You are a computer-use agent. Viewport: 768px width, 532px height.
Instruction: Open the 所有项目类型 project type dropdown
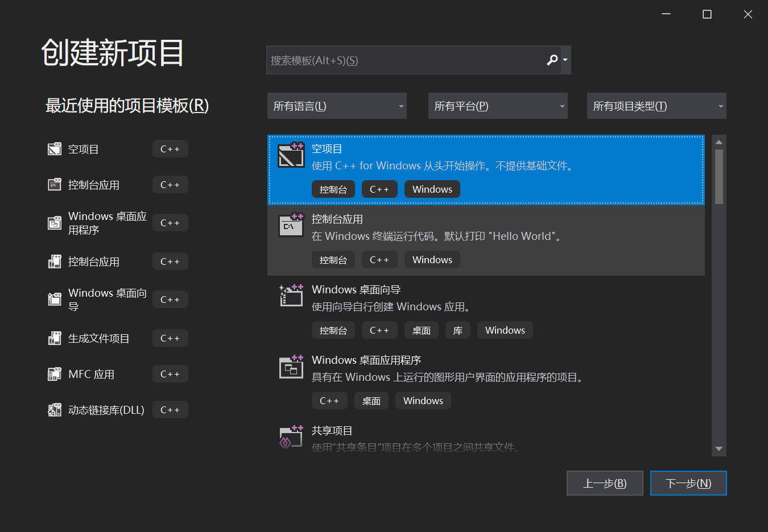(x=656, y=106)
